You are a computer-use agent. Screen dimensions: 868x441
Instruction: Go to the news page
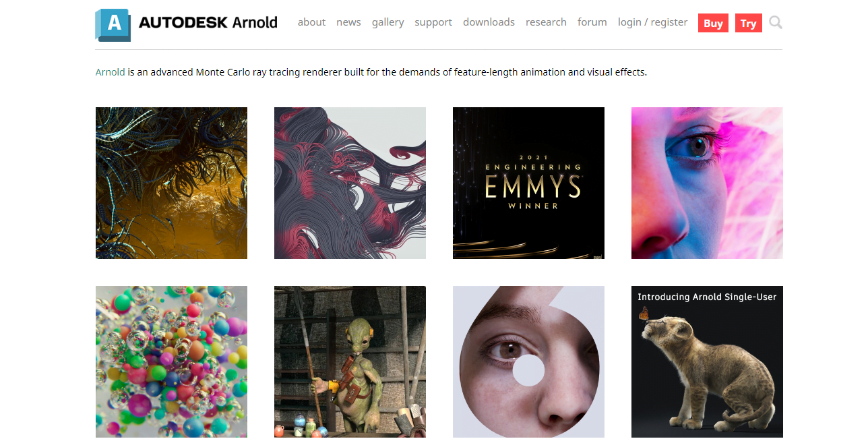click(x=348, y=22)
